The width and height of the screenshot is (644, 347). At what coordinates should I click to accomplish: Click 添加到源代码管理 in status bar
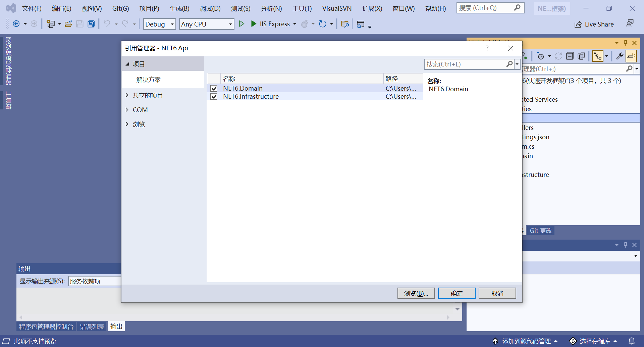click(x=525, y=341)
